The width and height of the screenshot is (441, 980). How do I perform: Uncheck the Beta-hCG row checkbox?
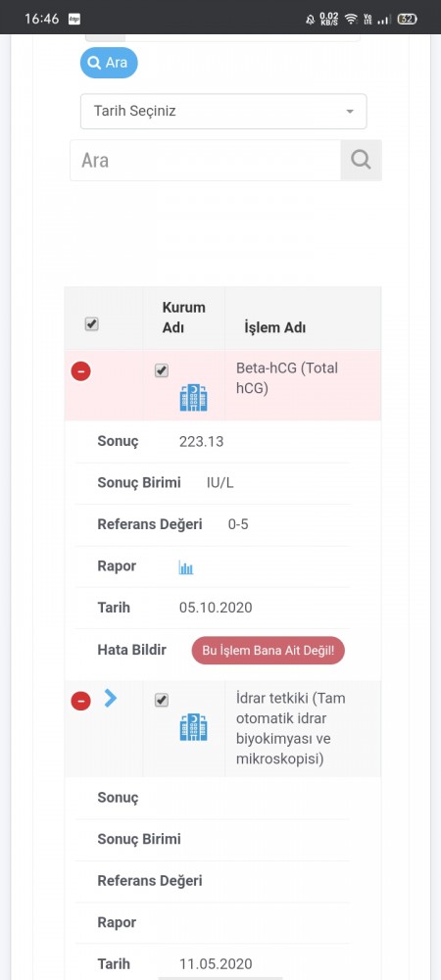pos(162,370)
